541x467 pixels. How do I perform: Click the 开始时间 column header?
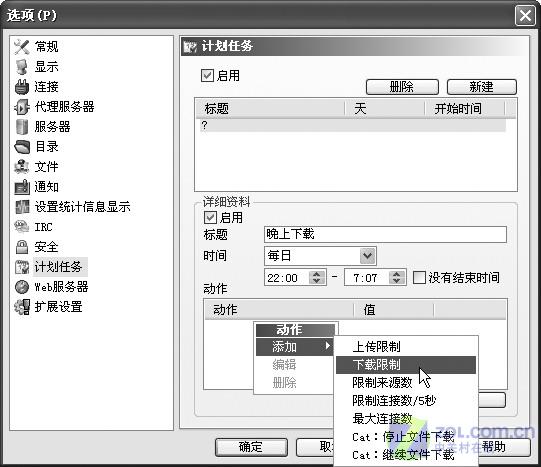click(x=464, y=109)
